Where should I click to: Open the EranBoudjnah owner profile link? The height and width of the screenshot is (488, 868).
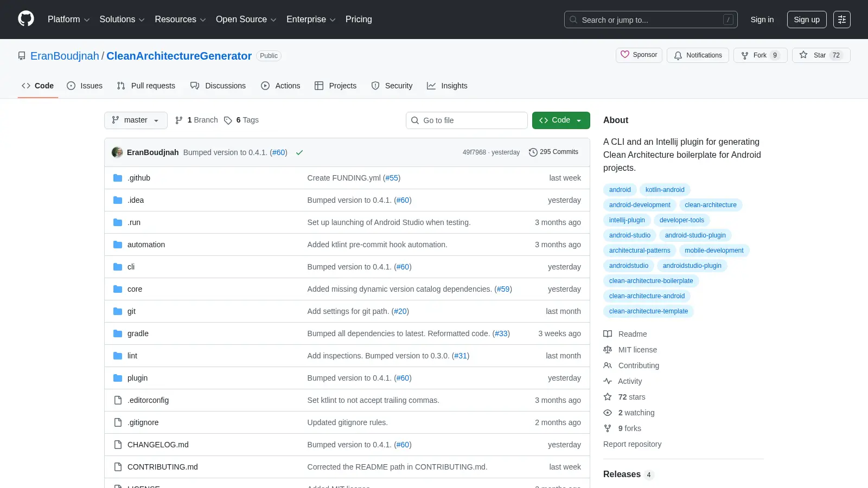pos(65,56)
